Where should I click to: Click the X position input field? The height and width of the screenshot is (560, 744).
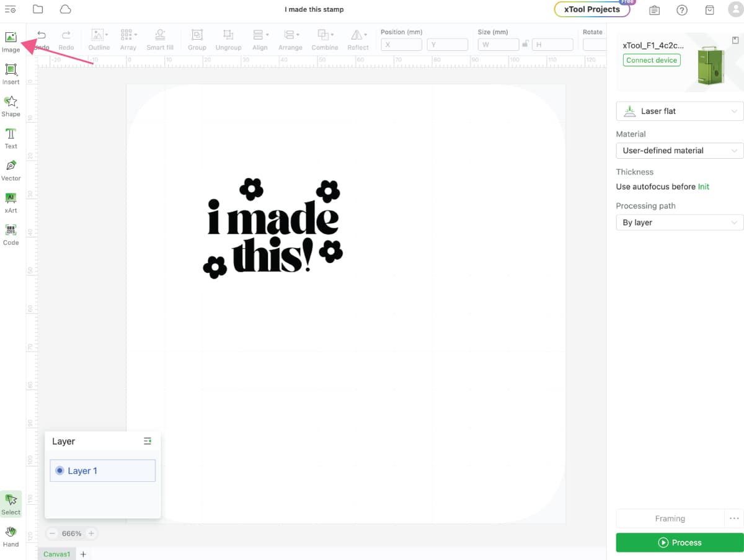pyautogui.click(x=401, y=45)
